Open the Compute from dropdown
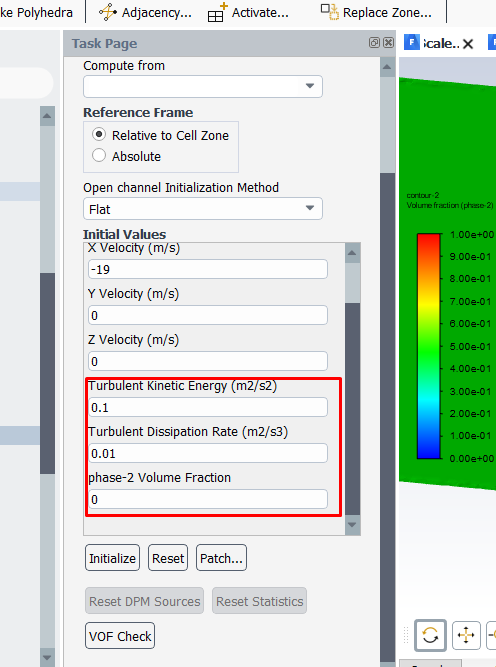 [x=203, y=86]
